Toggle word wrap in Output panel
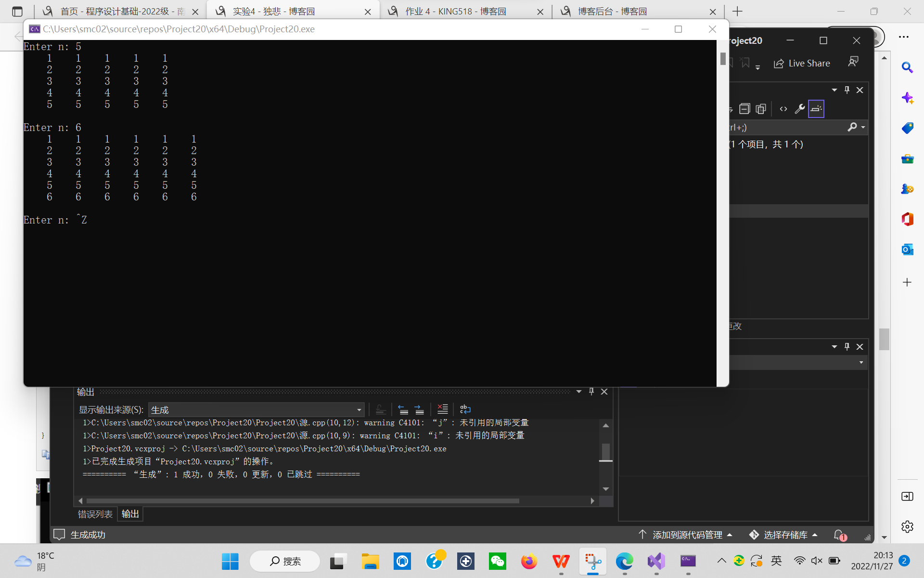Image resolution: width=924 pixels, height=578 pixels. click(x=465, y=409)
